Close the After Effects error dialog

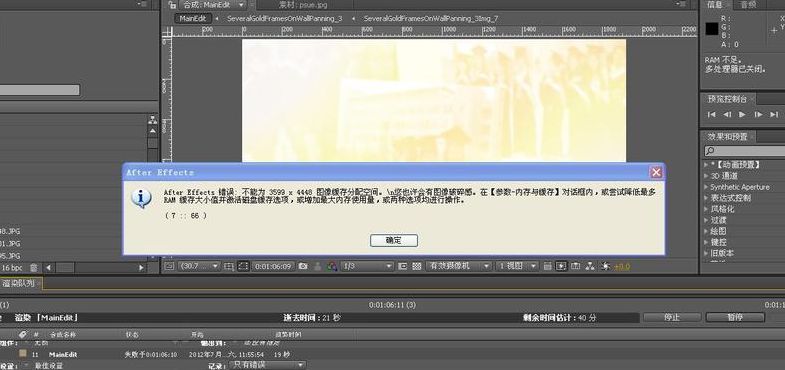656,172
